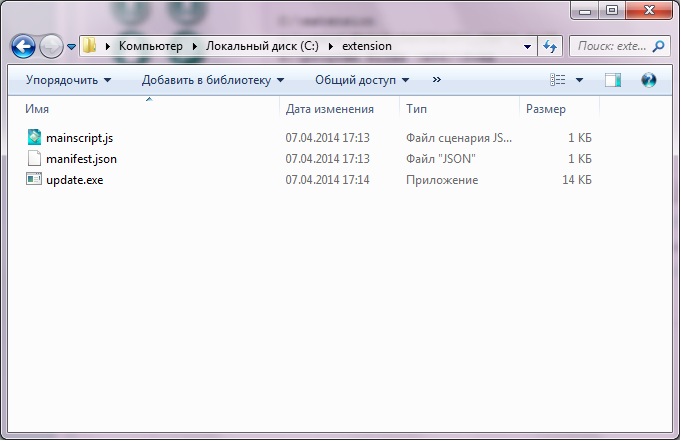Click the magnifier search icon
This screenshot has width=681, height=441.
pos(658,46)
